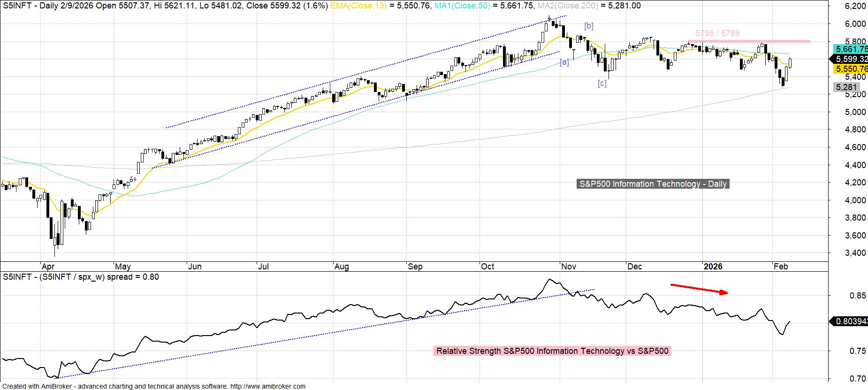
Task: Click the 2026 marker on time axis
Action: 713,267
